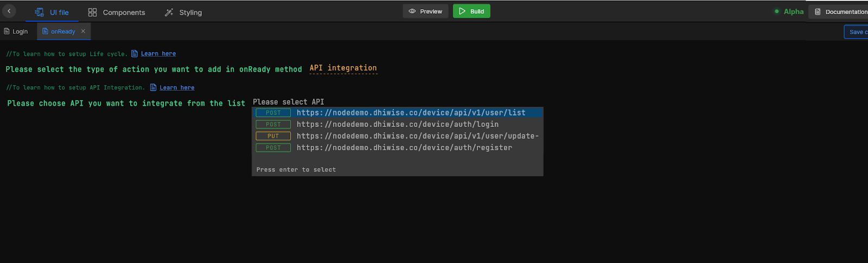Click the 'Please select API' input
Viewport: 868px width, 263px height.
pyautogui.click(x=288, y=102)
